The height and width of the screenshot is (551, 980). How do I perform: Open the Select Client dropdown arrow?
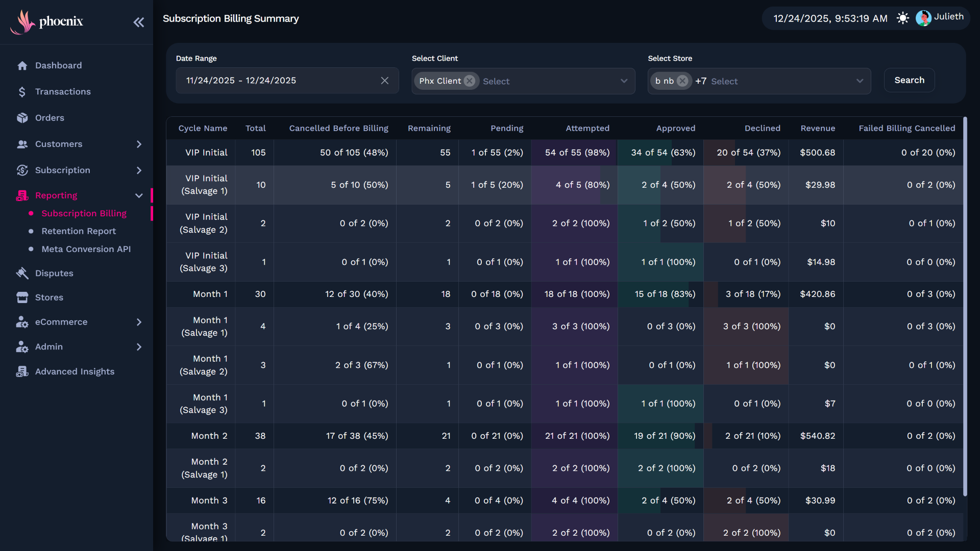pos(624,81)
